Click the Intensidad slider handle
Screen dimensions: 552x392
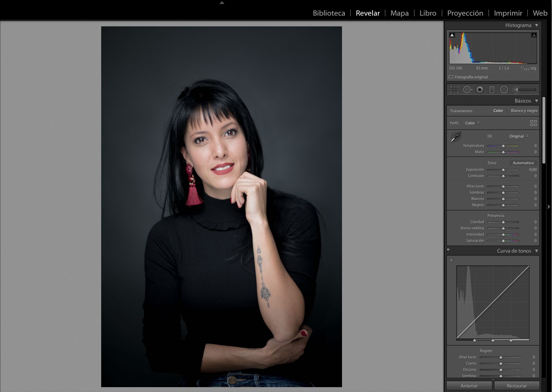point(503,235)
